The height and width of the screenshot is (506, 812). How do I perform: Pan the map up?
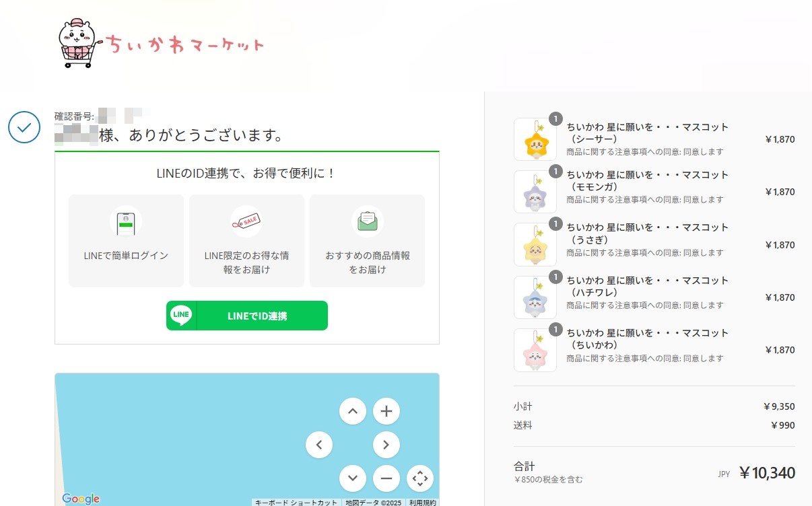pos(353,411)
